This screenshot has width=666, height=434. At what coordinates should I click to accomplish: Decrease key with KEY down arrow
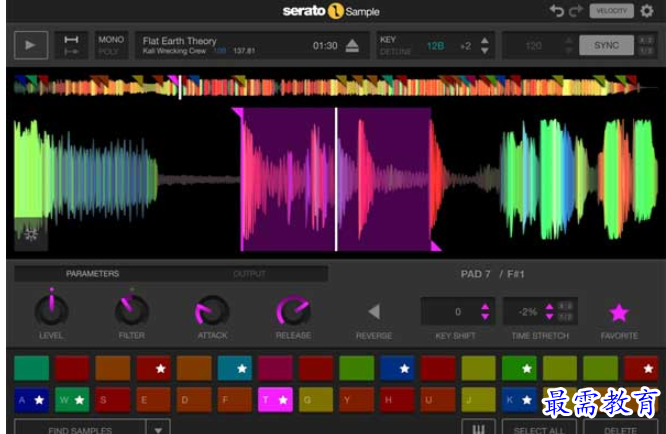click(x=485, y=51)
